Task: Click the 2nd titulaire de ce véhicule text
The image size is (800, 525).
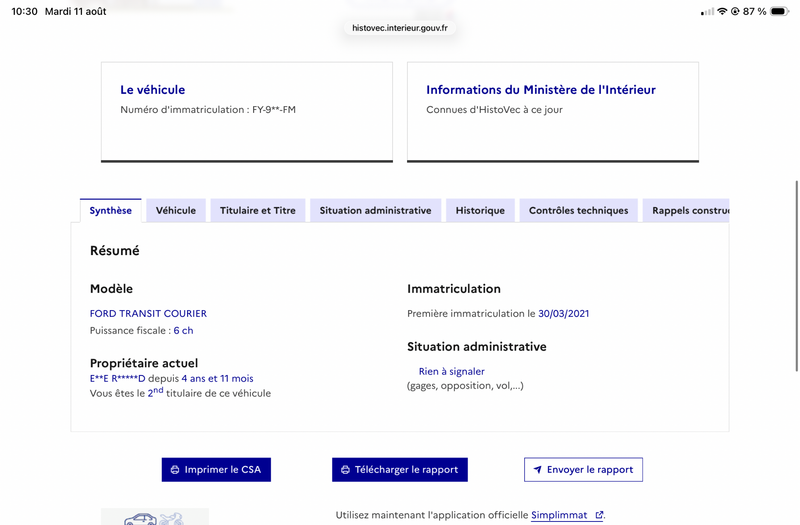Action: (x=209, y=392)
